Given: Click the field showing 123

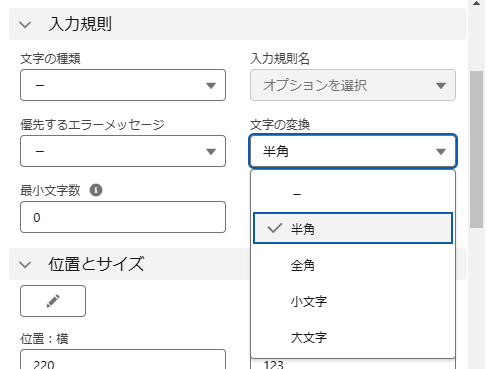Looking at the screenshot, I should coord(353,364).
